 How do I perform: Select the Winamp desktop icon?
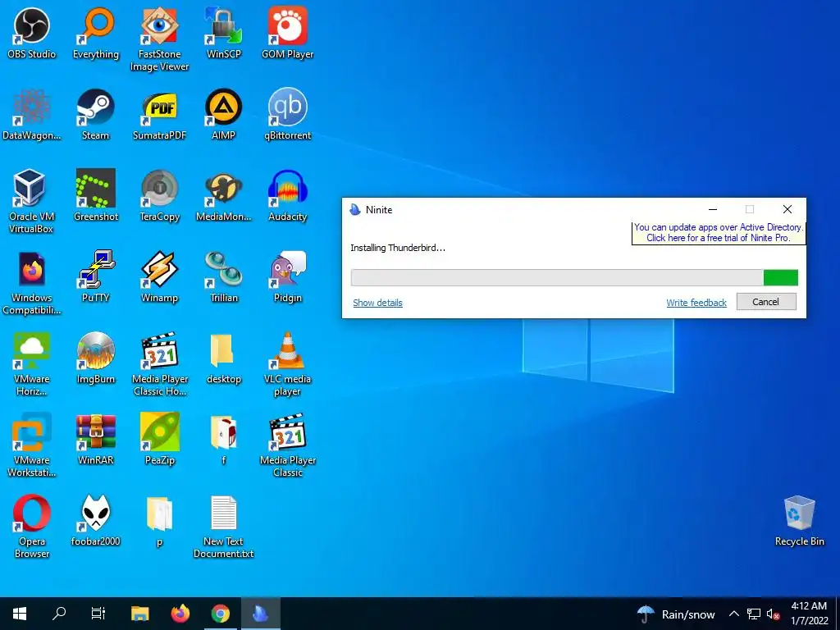[160, 277]
